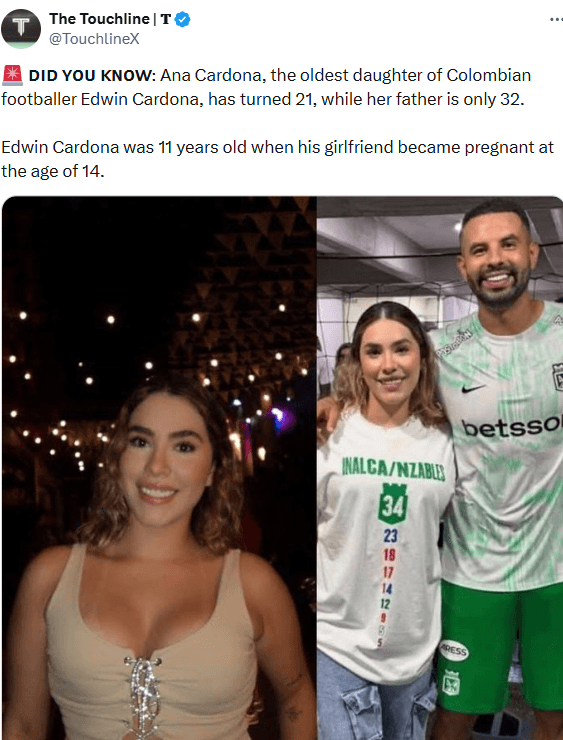Click the Atletico Nacional crest on shorts

tap(451, 682)
